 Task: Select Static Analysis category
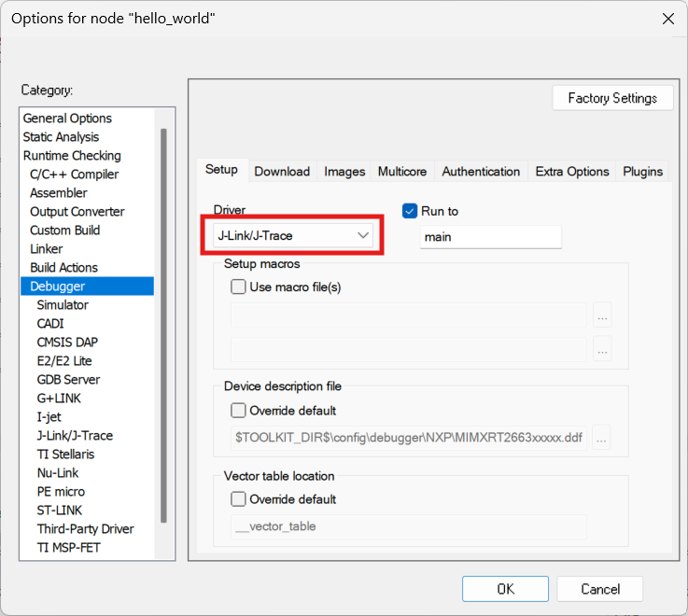61,137
